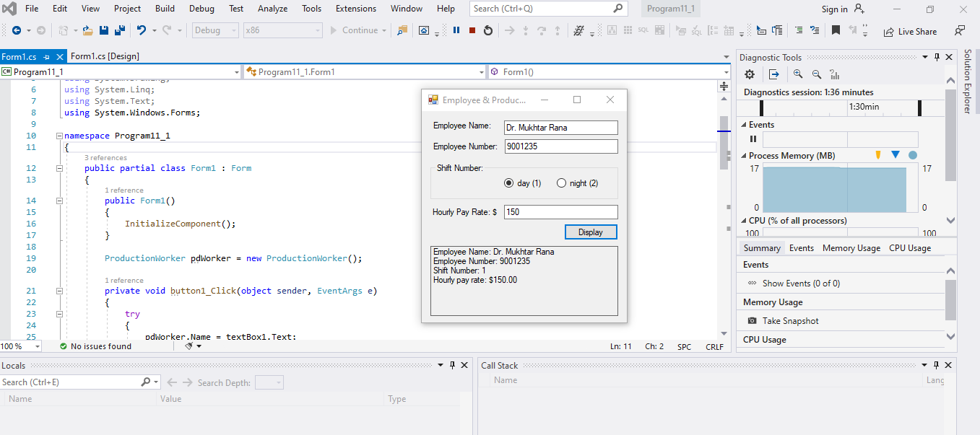Open the Solution Explorer side tab
This screenshot has width=980, height=435.
pos(968,82)
